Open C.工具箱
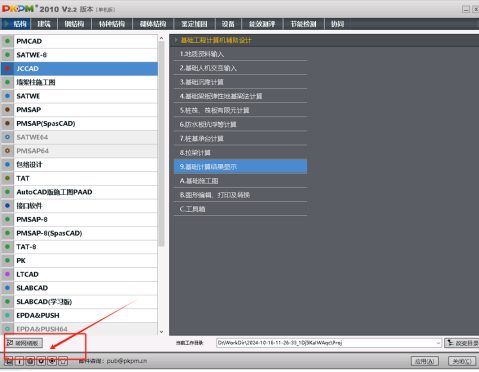Viewport: 479px width, 372px height. pos(240,209)
